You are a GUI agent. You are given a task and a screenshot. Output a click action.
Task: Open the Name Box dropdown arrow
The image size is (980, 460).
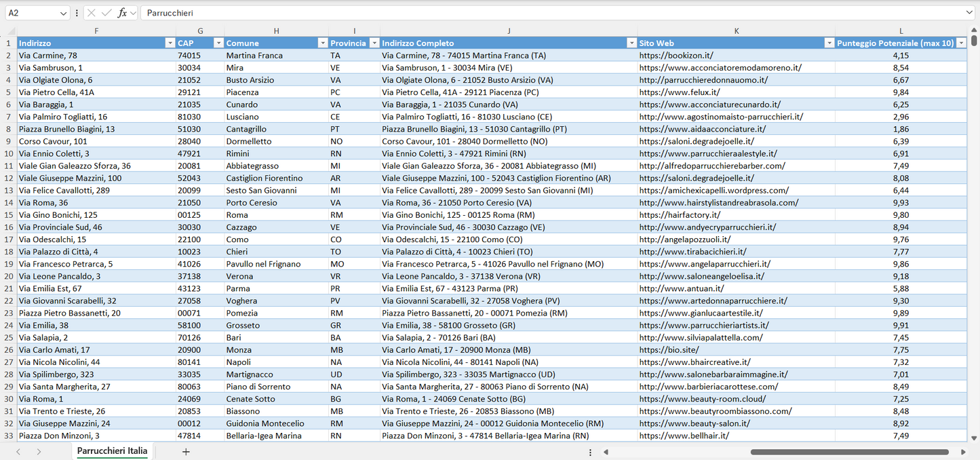click(63, 13)
